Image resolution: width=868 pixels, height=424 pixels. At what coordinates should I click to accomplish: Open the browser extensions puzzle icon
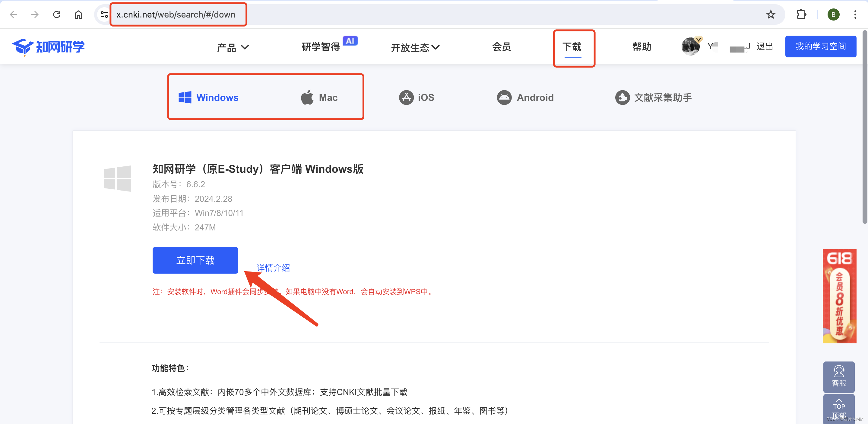pyautogui.click(x=801, y=14)
